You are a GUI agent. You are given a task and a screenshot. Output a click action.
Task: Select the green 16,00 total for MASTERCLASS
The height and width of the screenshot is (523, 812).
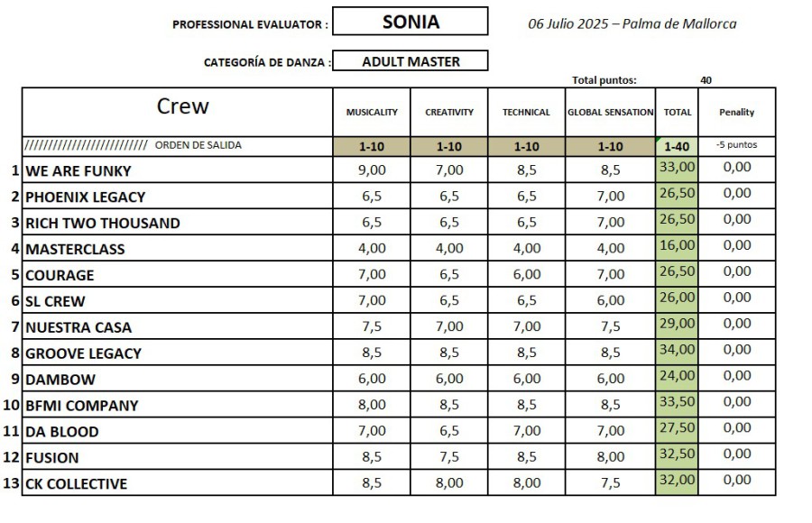[x=677, y=244]
